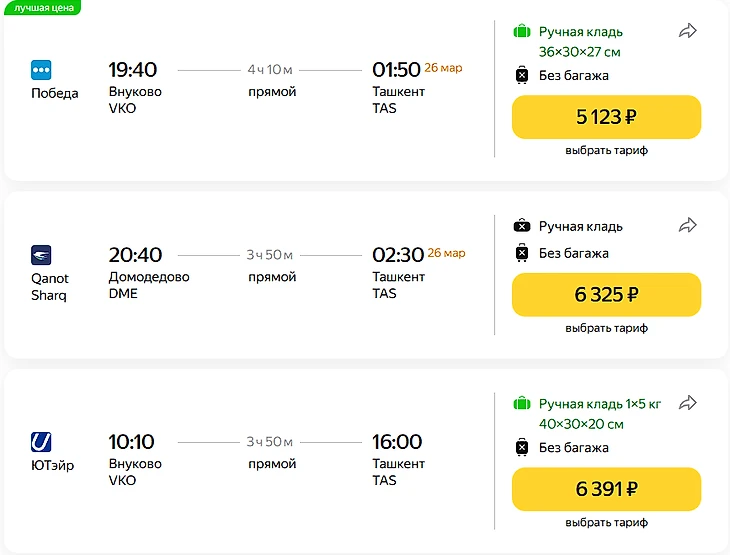Image resolution: width=730 pixels, height=555 pixels.
Task: Click crossed hand luggage icon for Qanot Sharq
Action: 521,226
